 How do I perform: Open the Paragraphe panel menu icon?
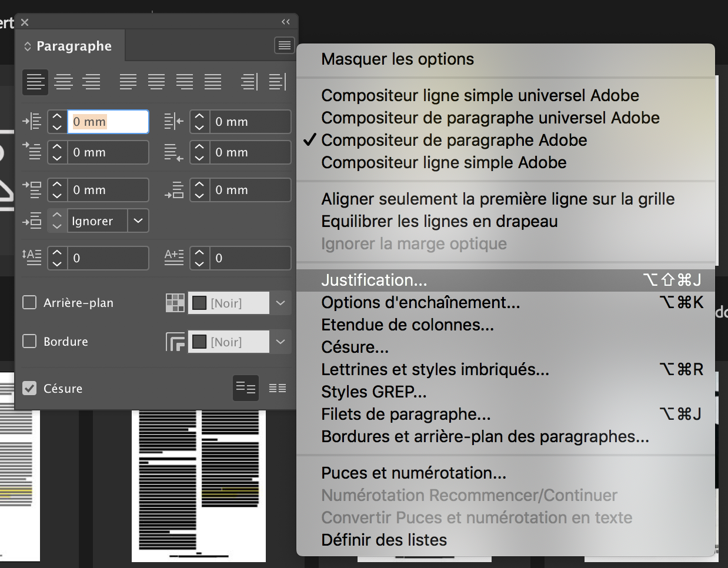pyautogui.click(x=285, y=45)
